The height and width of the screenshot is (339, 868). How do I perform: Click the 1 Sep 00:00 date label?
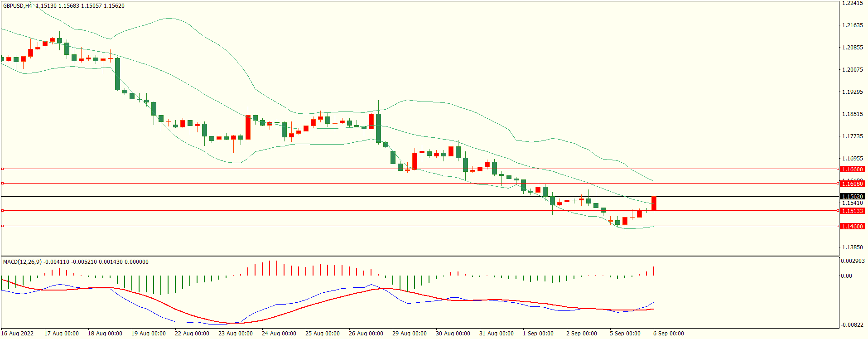click(x=538, y=334)
